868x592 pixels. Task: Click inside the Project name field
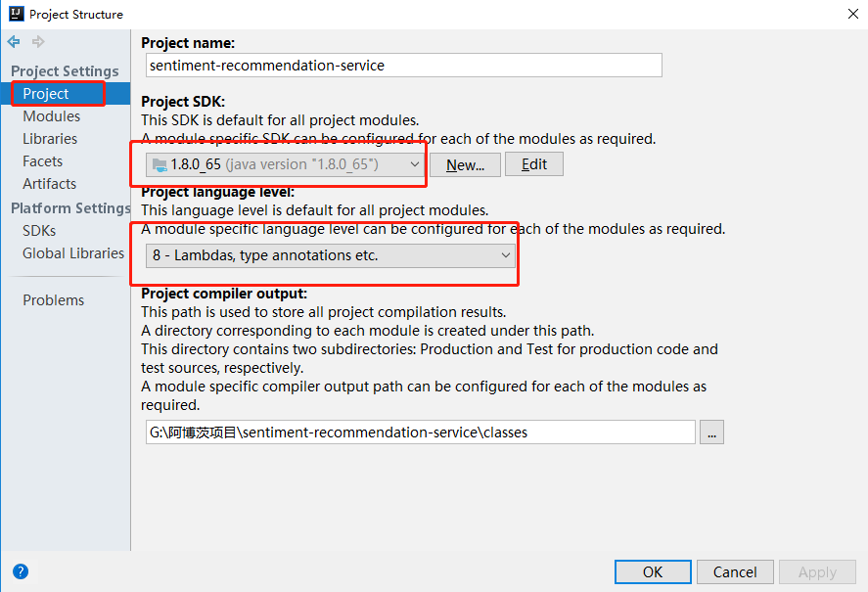click(403, 65)
